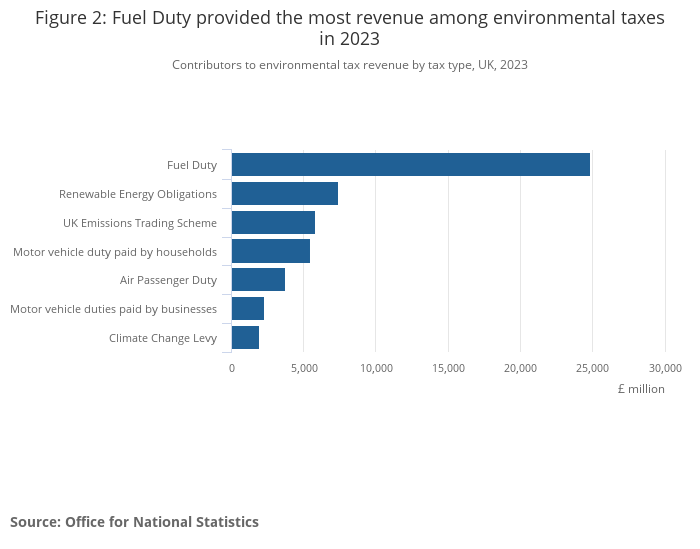Select the "Air Passenger Duty" category label
This screenshot has width=700, height=549.
tap(168, 280)
